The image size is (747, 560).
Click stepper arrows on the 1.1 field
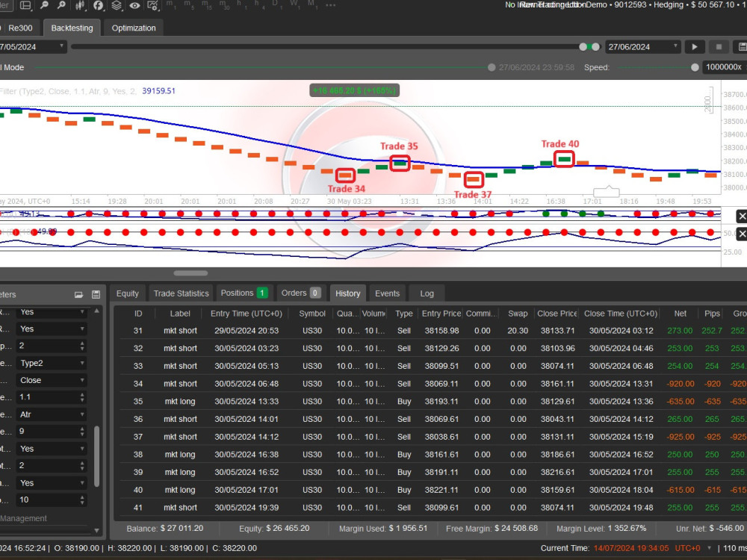pos(82,397)
